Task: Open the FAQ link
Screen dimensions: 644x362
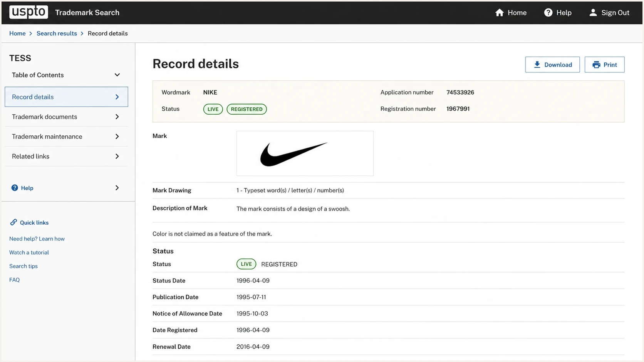Action: 14,280
